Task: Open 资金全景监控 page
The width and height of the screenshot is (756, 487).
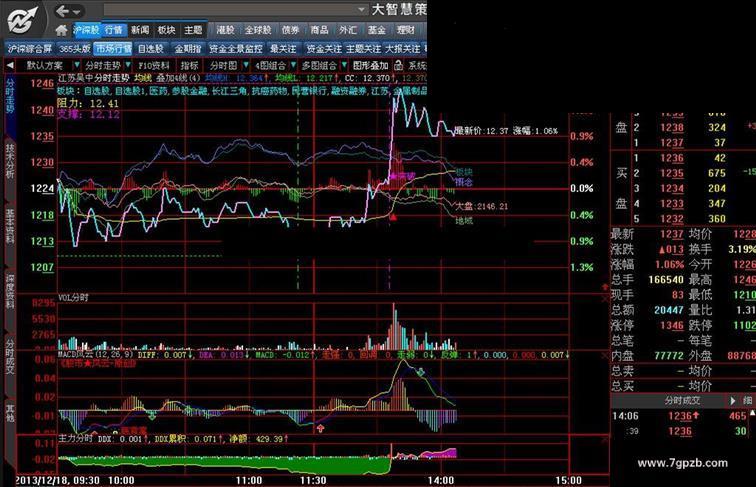Action: pos(236,49)
